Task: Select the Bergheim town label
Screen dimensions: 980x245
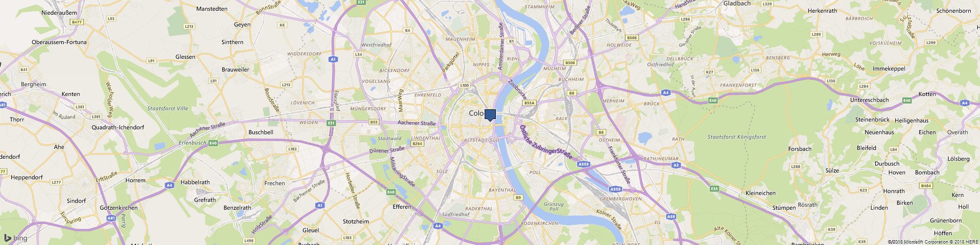Action: coord(34,84)
